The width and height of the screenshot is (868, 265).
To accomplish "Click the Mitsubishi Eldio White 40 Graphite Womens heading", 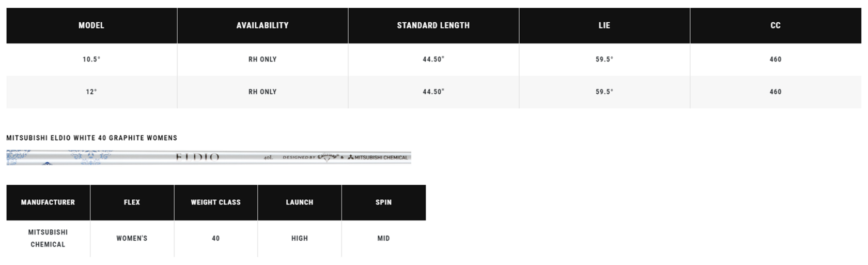I will [91, 138].
